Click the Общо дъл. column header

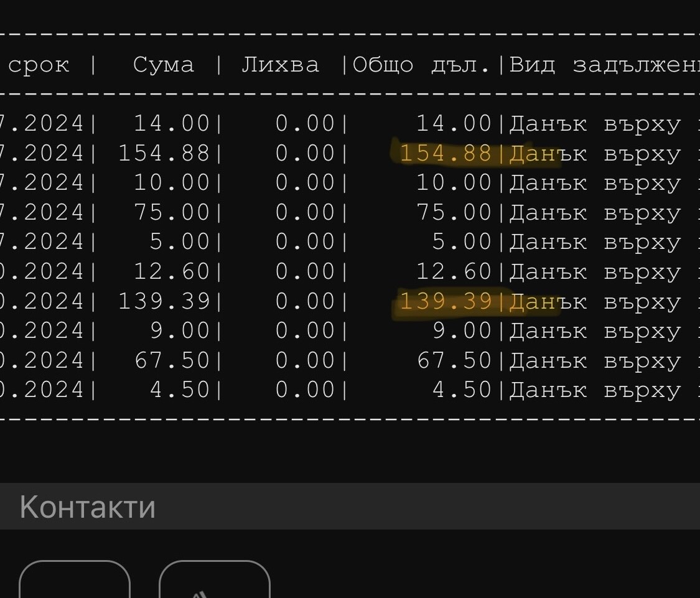coord(421,65)
